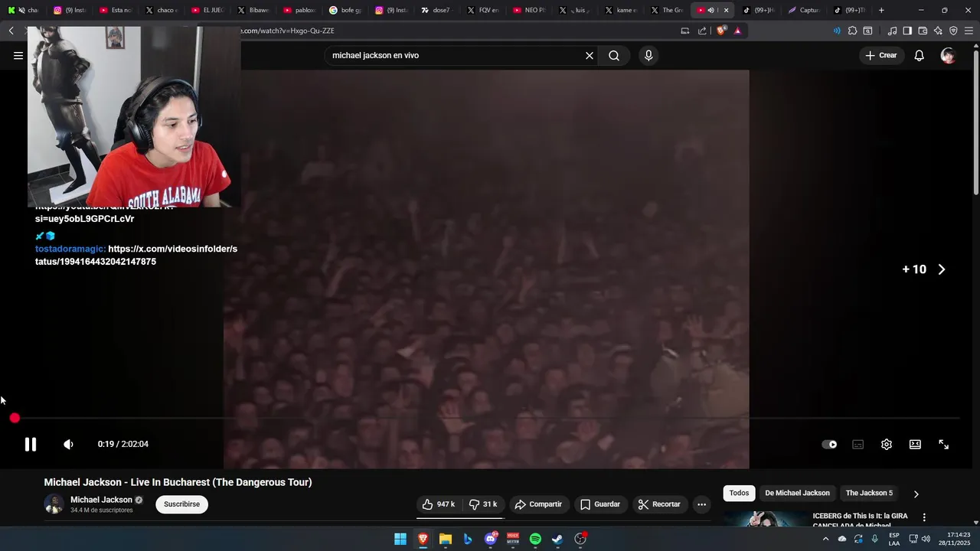Open options for ICEBERG de This Is It video
This screenshot has width=980, height=551.
point(924,517)
